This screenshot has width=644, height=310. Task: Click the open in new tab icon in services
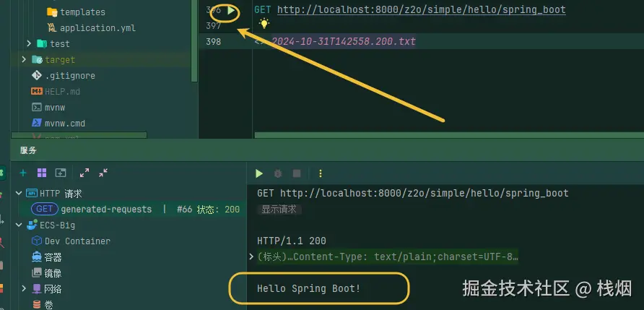(x=61, y=173)
